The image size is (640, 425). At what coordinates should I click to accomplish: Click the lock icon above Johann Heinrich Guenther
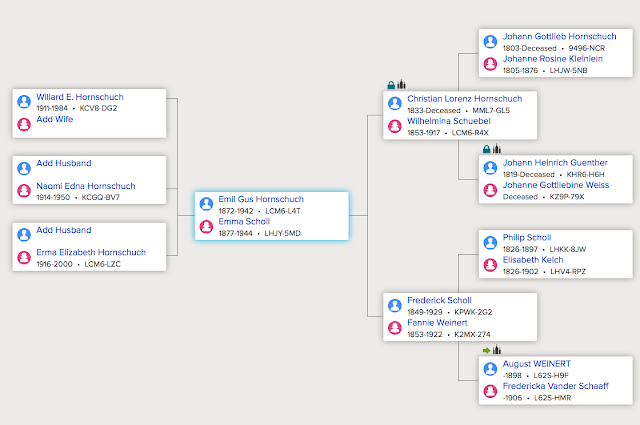[486, 149]
